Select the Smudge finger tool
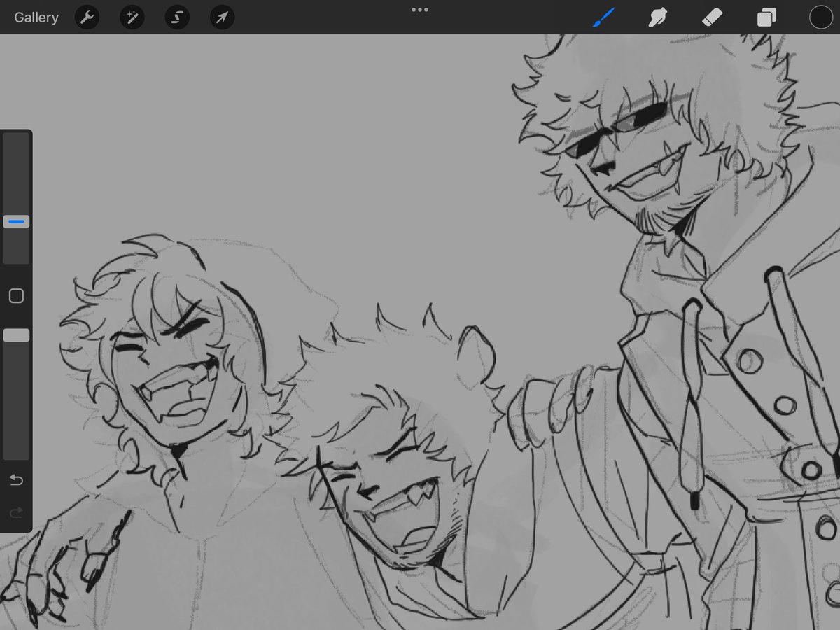 pyautogui.click(x=657, y=17)
